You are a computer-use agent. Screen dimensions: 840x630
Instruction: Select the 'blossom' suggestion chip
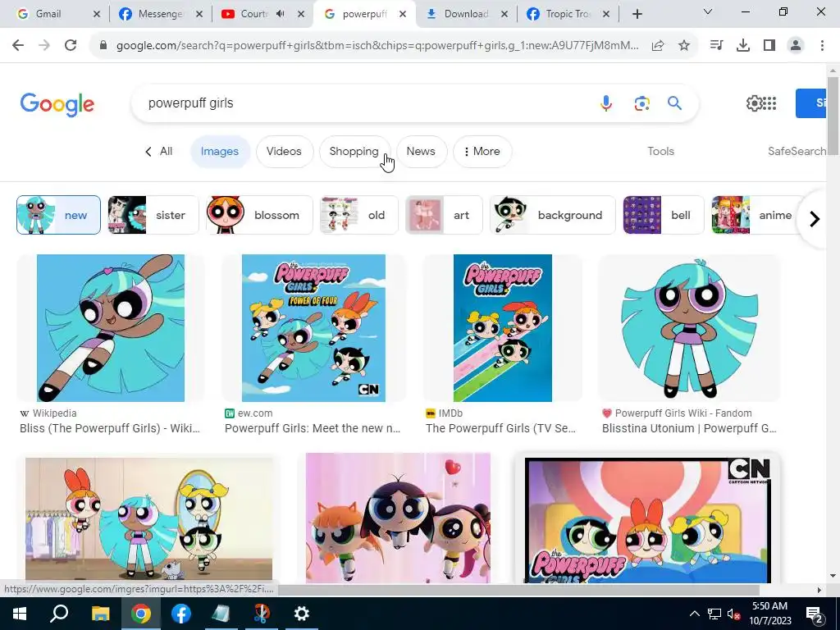click(259, 215)
